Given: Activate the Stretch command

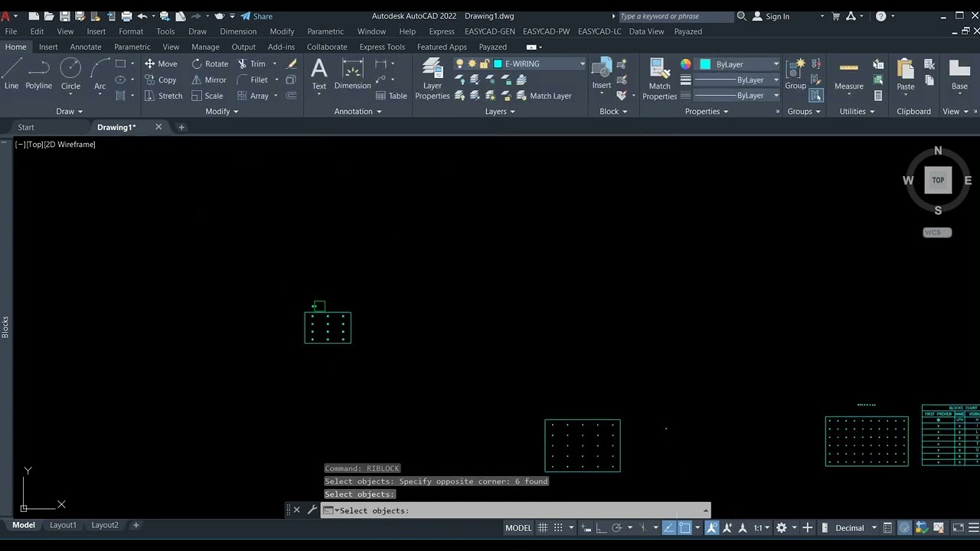Looking at the screenshot, I should tap(163, 96).
